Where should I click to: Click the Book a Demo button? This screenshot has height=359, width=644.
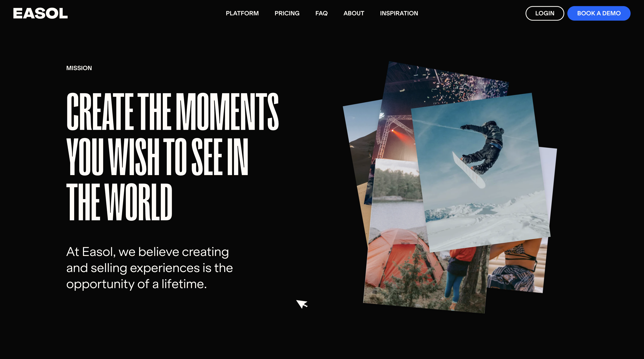point(599,13)
